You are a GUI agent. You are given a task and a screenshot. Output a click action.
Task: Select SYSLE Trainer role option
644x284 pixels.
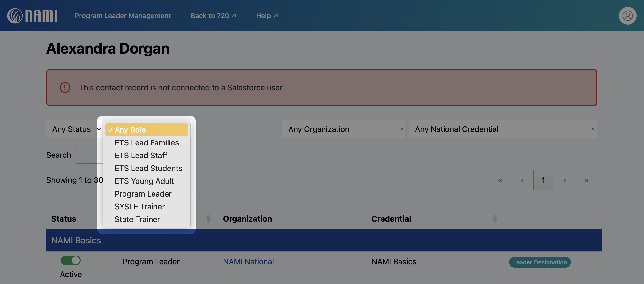click(x=139, y=207)
